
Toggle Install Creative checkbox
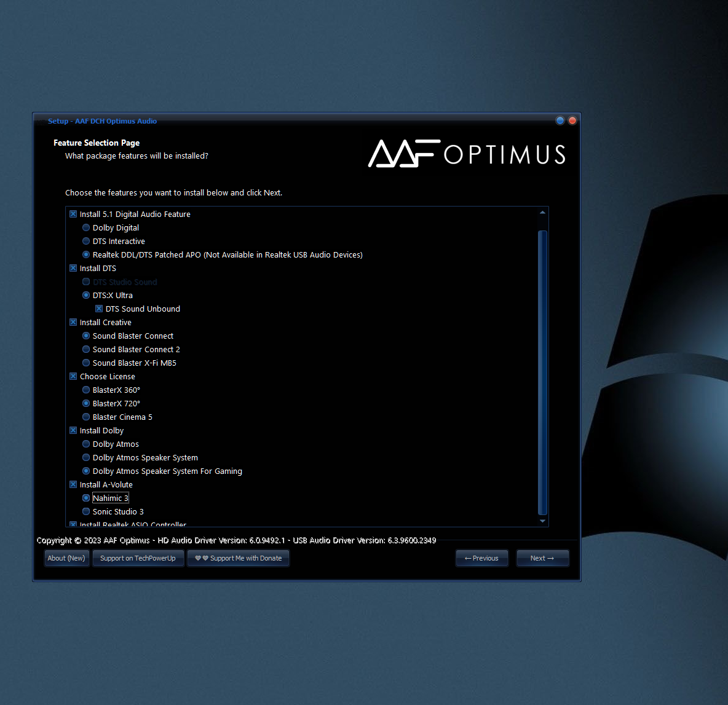(73, 322)
